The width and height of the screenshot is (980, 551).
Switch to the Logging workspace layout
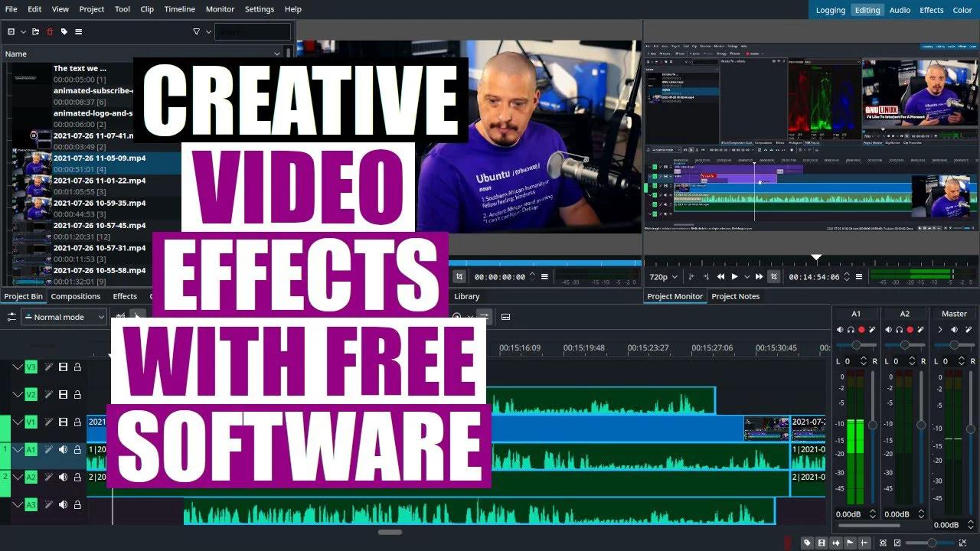click(x=831, y=10)
